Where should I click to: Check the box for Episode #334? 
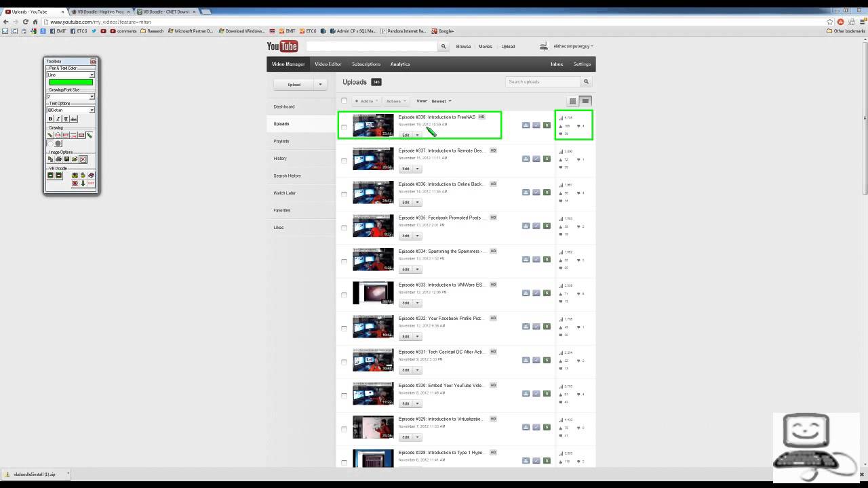point(344,261)
